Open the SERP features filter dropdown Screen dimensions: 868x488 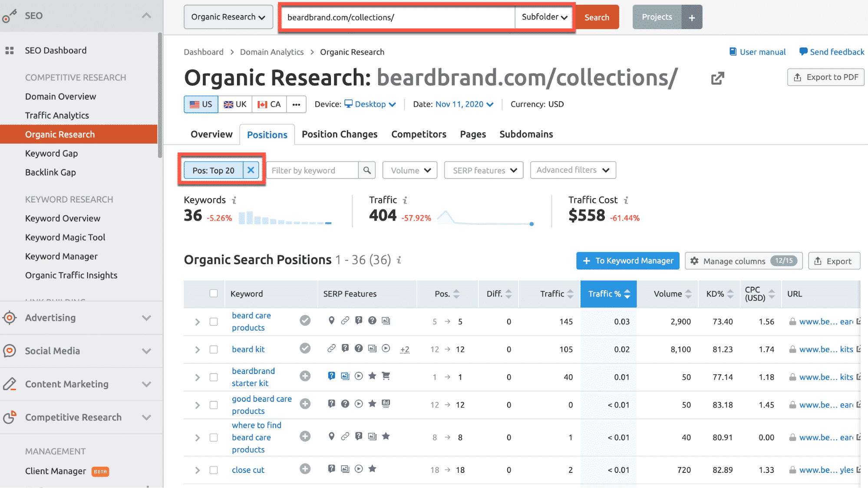(x=484, y=170)
